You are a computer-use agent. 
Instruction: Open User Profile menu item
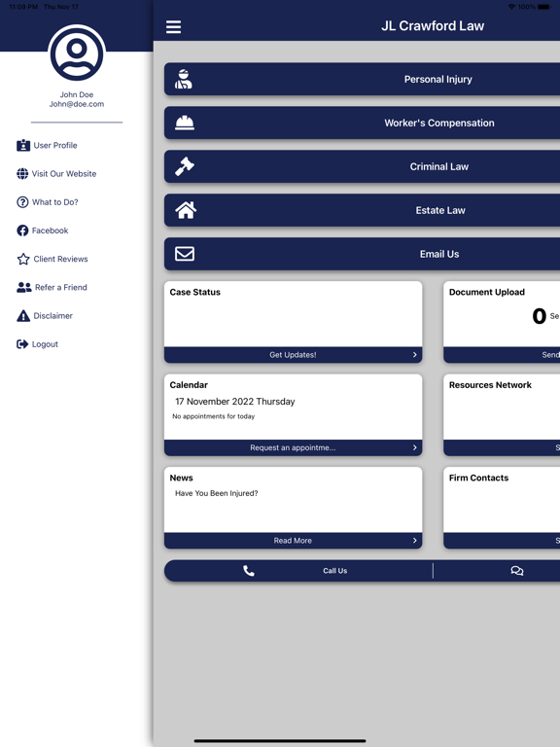pos(47,145)
